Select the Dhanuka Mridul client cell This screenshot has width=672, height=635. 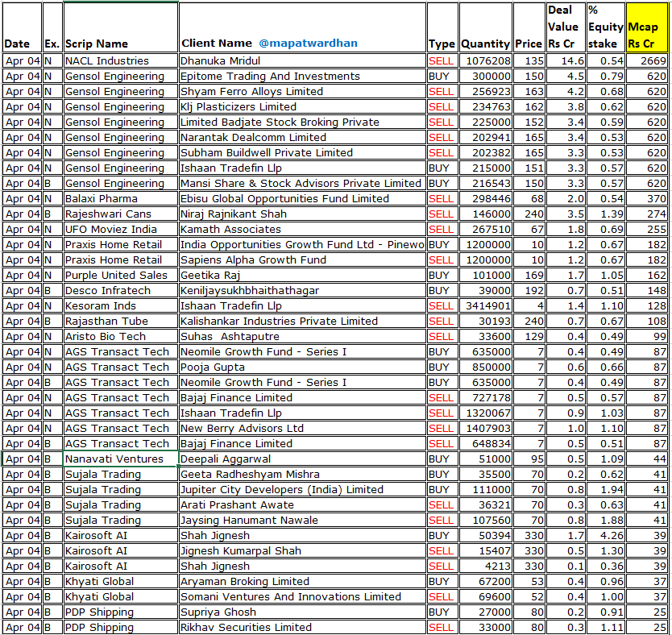(302, 61)
